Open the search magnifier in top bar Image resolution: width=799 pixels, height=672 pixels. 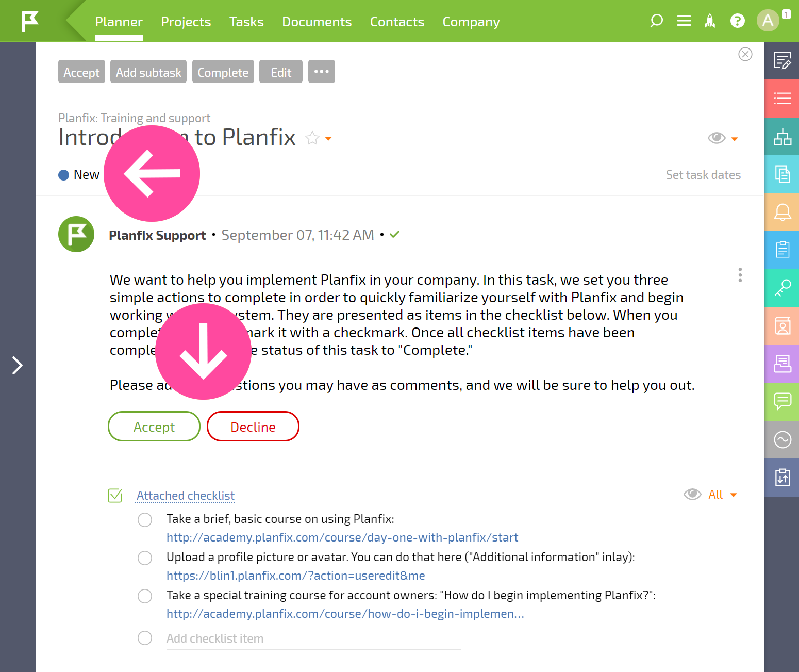pyautogui.click(x=656, y=21)
